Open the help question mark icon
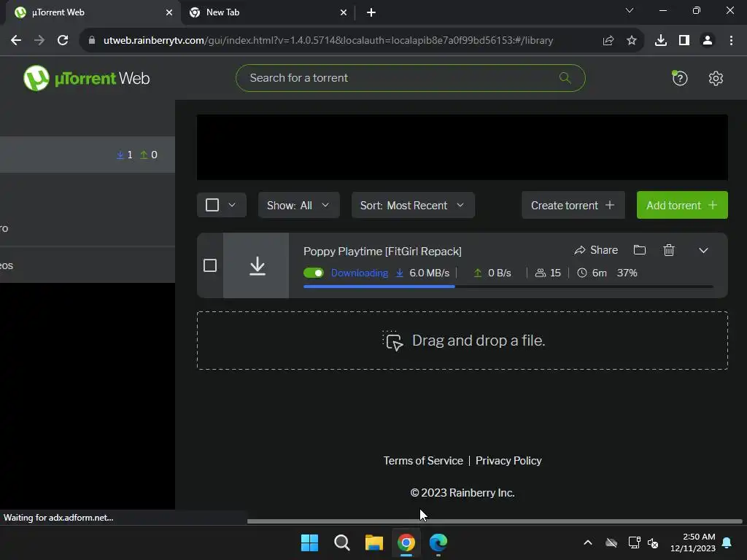This screenshot has width=747, height=560. coord(680,78)
